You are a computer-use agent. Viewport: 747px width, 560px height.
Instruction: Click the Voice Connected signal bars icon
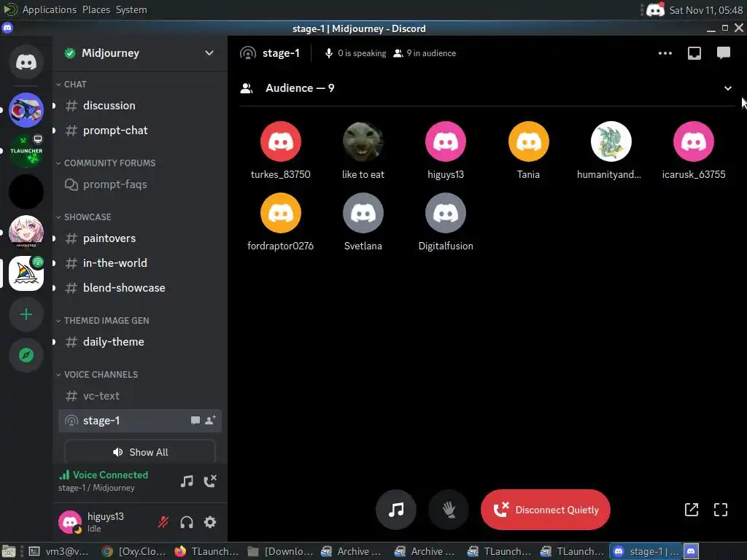pos(64,475)
